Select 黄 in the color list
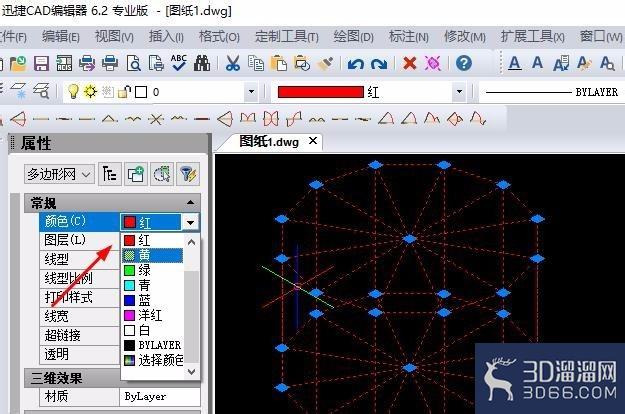Image resolution: width=625 pixels, height=414 pixels. coord(152,255)
